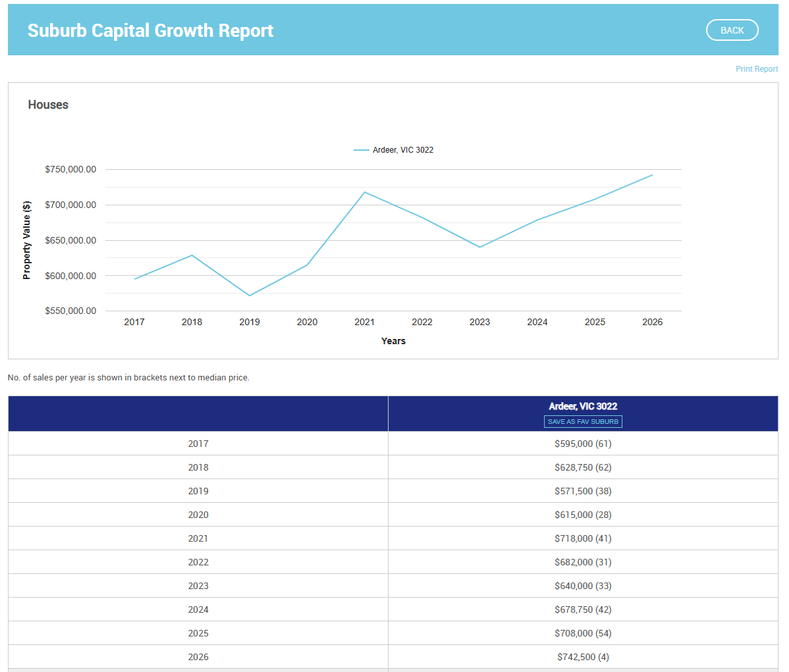Click the $742,500 (4) value for 2026
Image resolution: width=789 pixels, height=672 pixels.
[583, 657]
